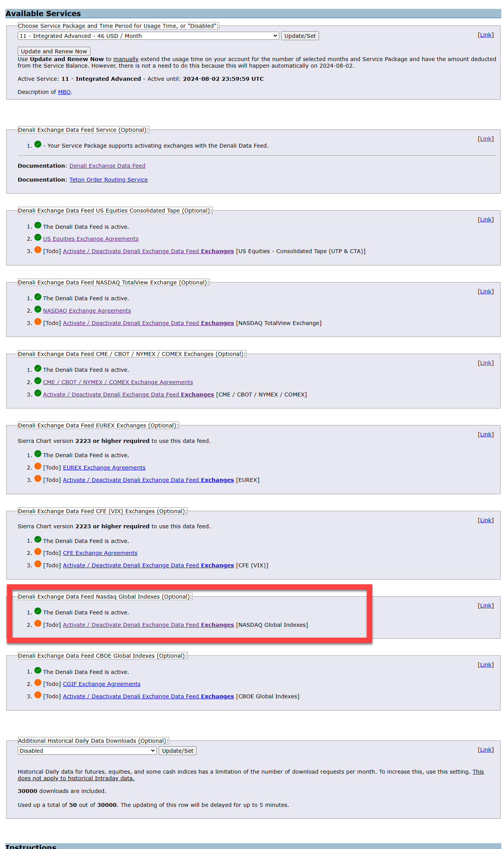Open CGIF Exchange Agreements link
This screenshot has width=504, height=849.
[102, 684]
